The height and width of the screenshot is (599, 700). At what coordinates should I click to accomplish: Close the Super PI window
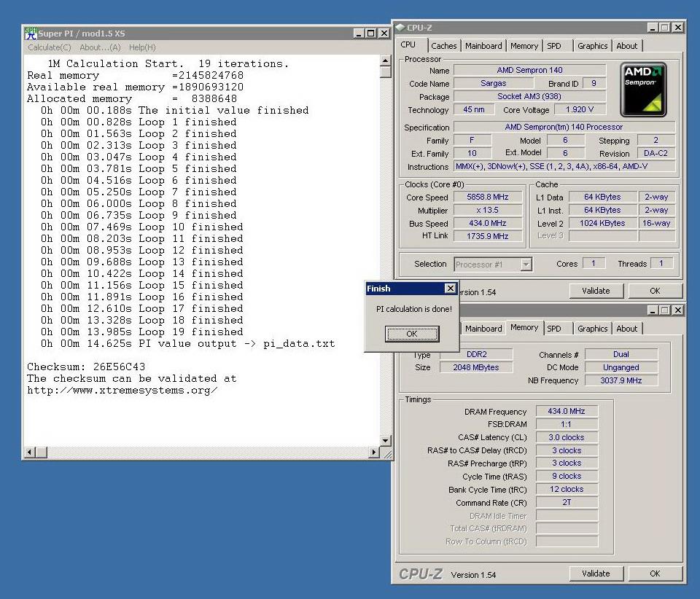(x=384, y=34)
